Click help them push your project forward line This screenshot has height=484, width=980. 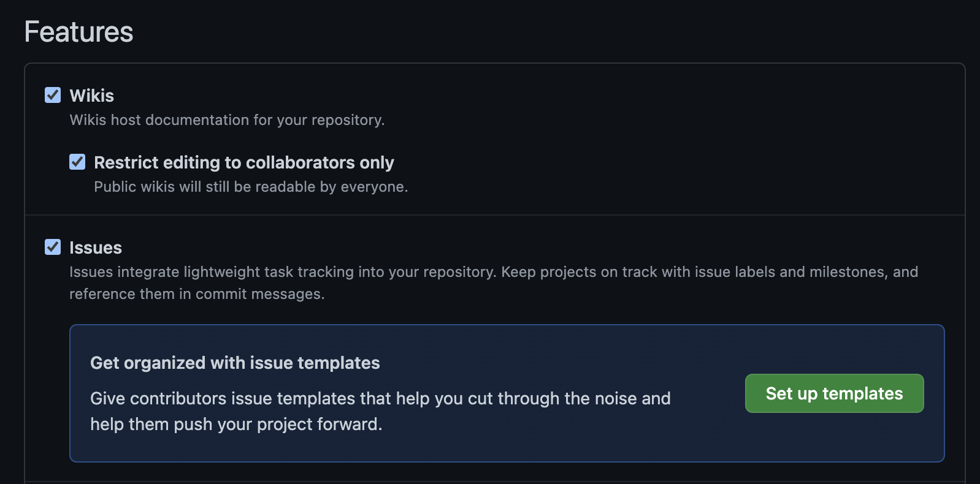coord(236,424)
